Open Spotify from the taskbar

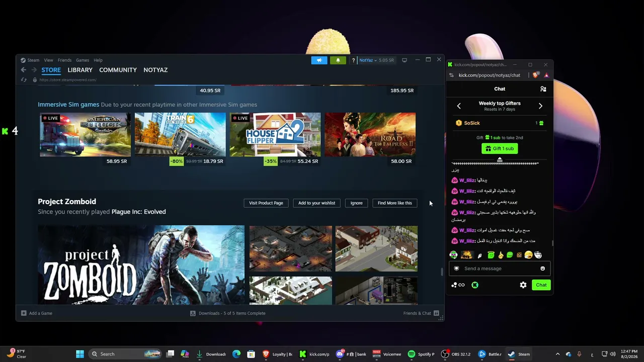(x=421, y=354)
